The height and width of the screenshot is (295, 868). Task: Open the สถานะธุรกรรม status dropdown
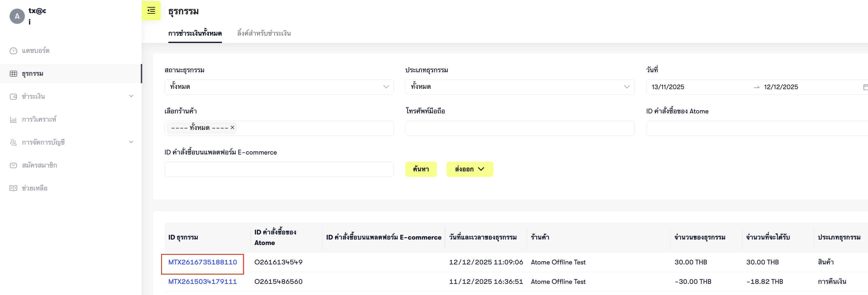(x=279, y=87)
